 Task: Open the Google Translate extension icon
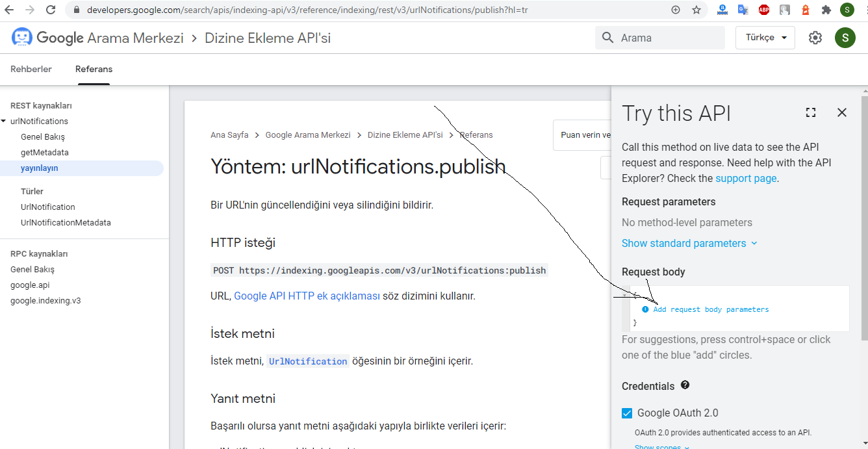743,10
